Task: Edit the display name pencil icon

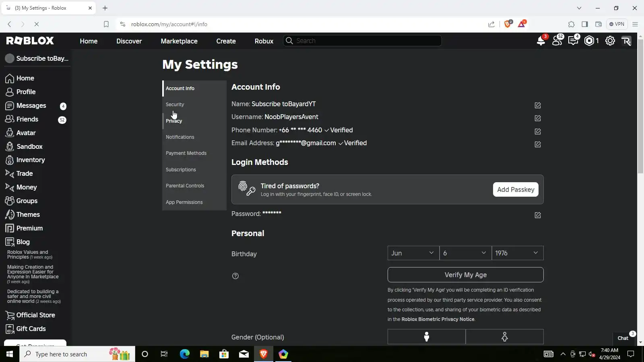Action: [538, 105]
